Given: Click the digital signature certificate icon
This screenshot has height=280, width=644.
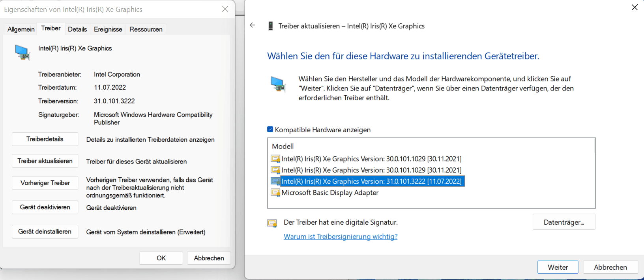Looking at the screenshot, I should pos(272,223).
